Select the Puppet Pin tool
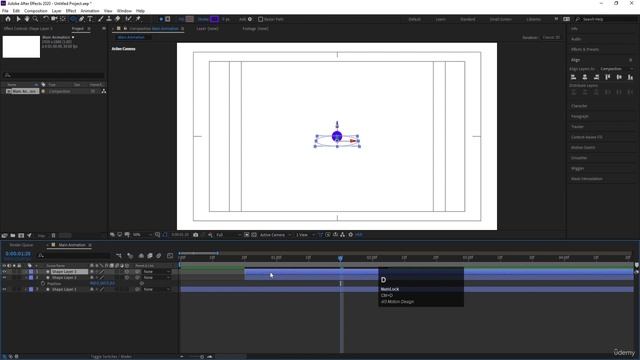The image size is (640, 360). tap(138, 19)
